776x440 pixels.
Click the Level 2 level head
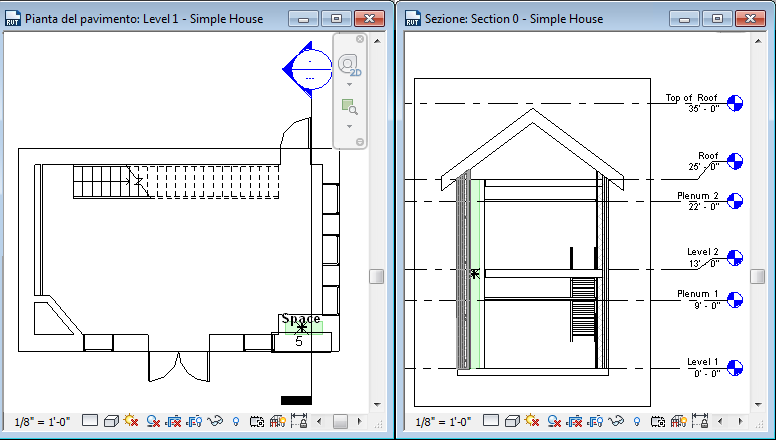click(735, 258)
